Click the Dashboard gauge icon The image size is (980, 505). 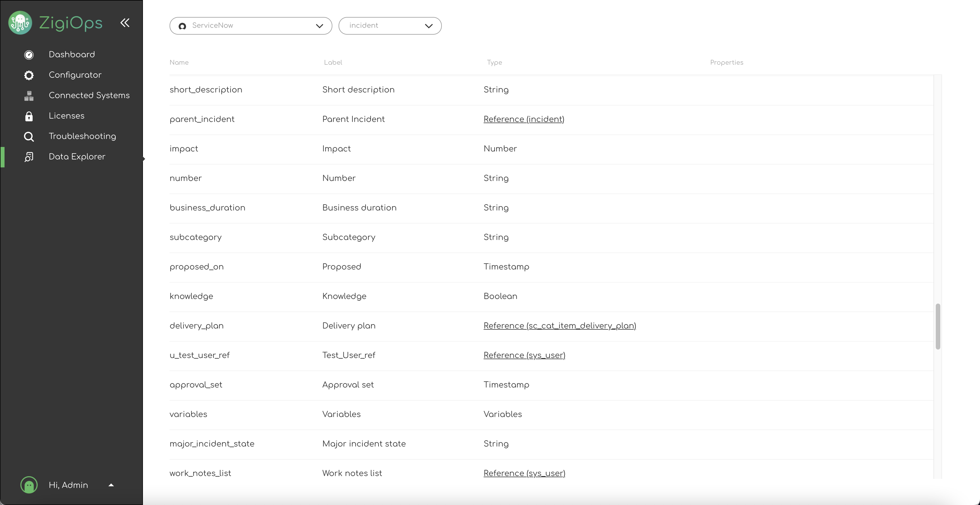click(29, 55)
